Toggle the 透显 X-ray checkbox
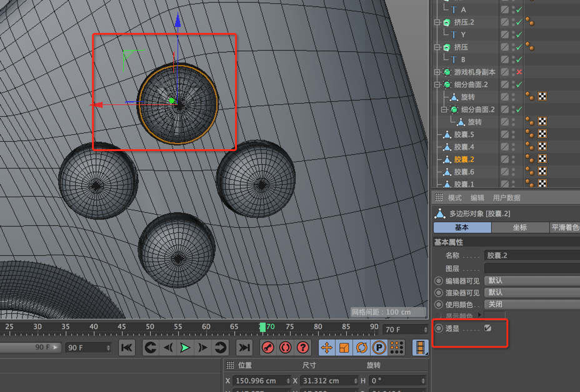The width and height of the screenshot is (580, 392). (488, 328)
